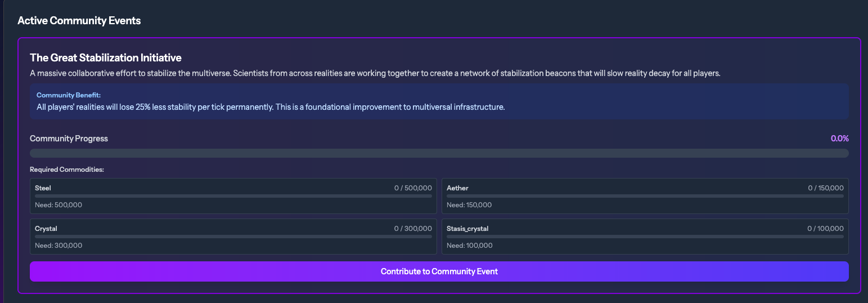Click the 0 / 300,000 Crystal counter
868x303 pixels.
(413, 229)
